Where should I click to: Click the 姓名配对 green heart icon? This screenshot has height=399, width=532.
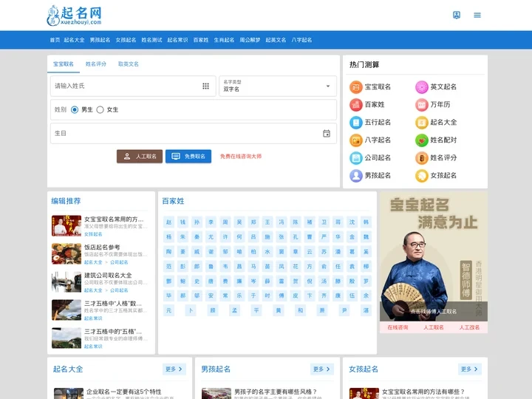pyautogui.click(x=422, y=140)
